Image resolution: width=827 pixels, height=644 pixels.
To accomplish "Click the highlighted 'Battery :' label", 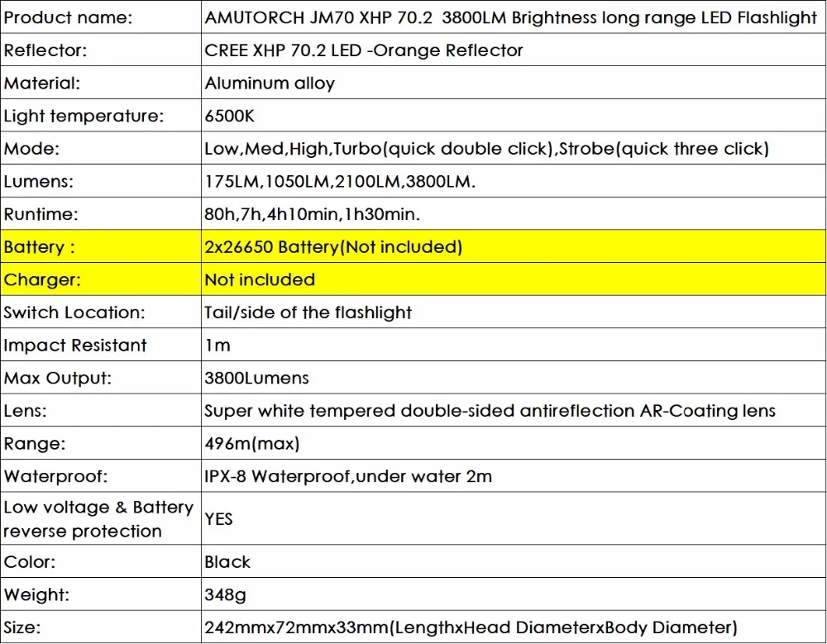I will 40,247.
